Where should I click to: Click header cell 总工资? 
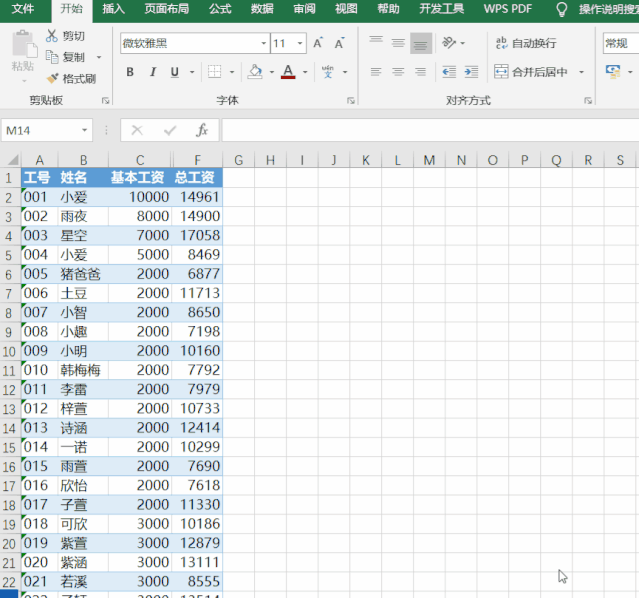(197, 178)
